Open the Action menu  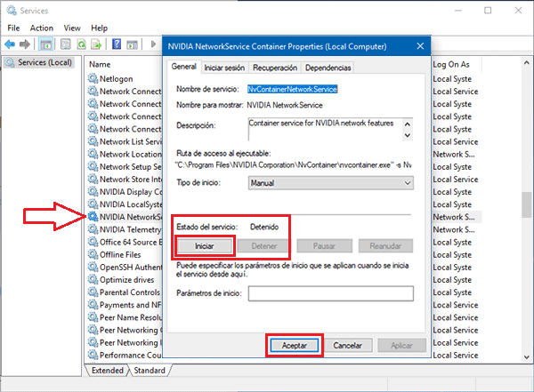[42, 28]
